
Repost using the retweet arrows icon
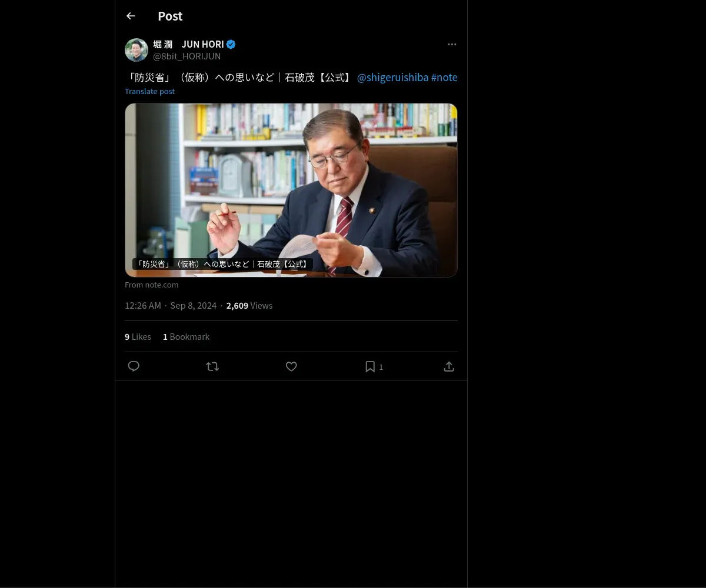tap(212, 366)
